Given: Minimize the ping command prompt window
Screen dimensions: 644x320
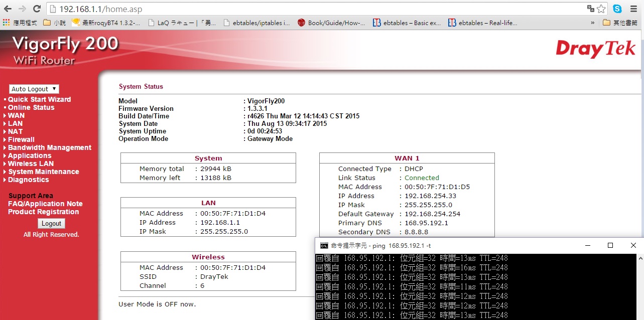Looking at the screenshot, I should 587,245.
